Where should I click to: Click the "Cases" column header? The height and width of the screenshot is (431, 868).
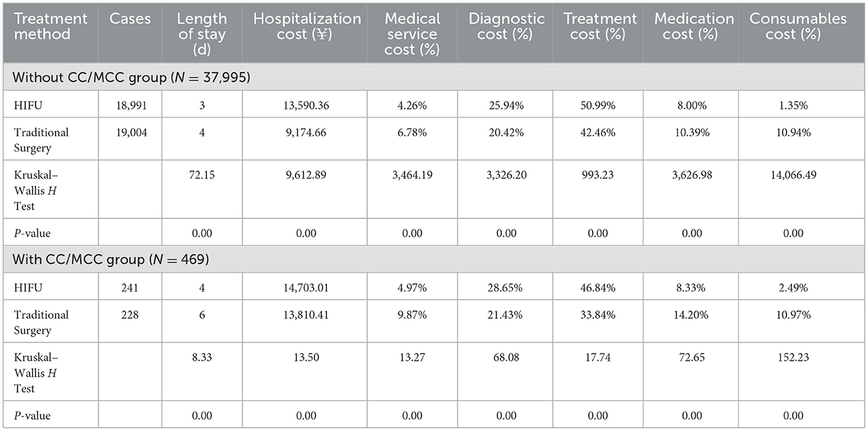(130, 19)
